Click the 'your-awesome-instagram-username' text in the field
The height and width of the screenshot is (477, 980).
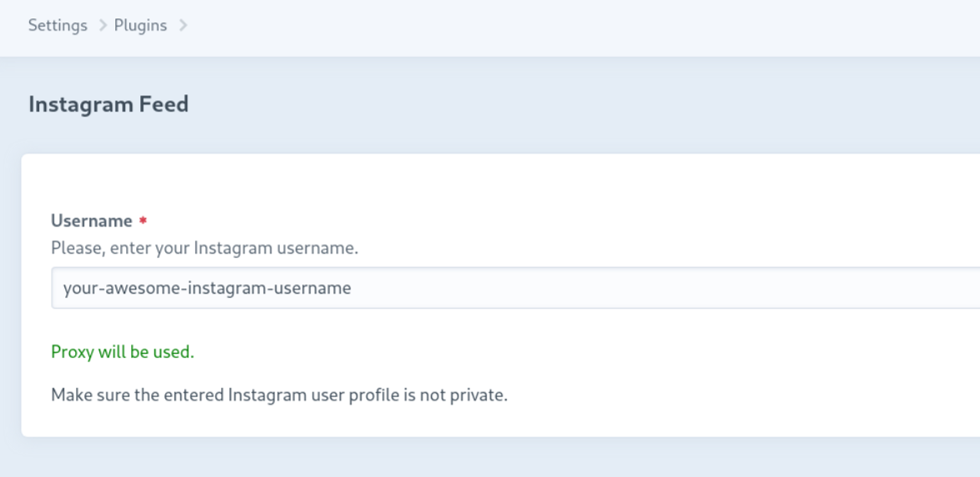pos(207,288)
